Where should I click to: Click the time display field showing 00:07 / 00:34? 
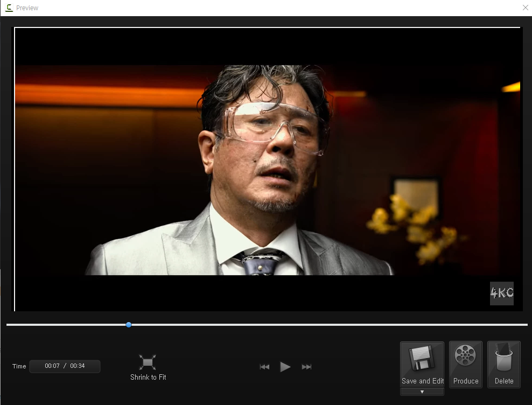pos(65,366)
